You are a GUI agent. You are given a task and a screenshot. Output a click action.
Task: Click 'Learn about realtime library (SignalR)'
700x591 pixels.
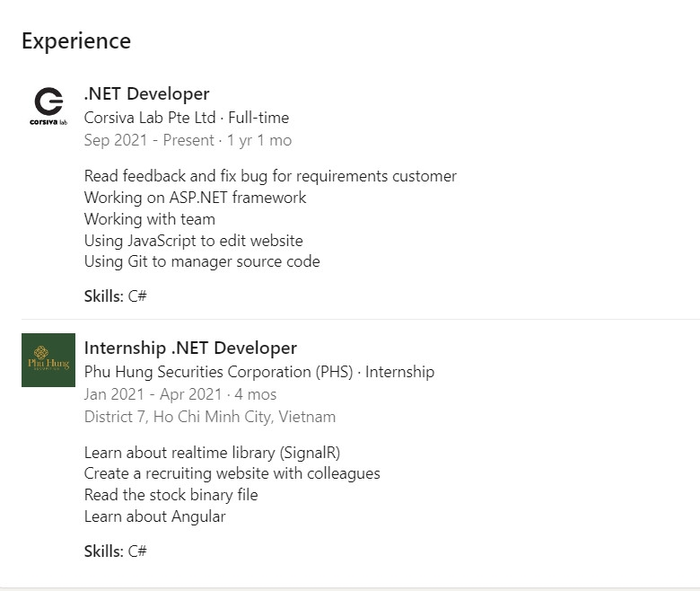pos(212,453)
